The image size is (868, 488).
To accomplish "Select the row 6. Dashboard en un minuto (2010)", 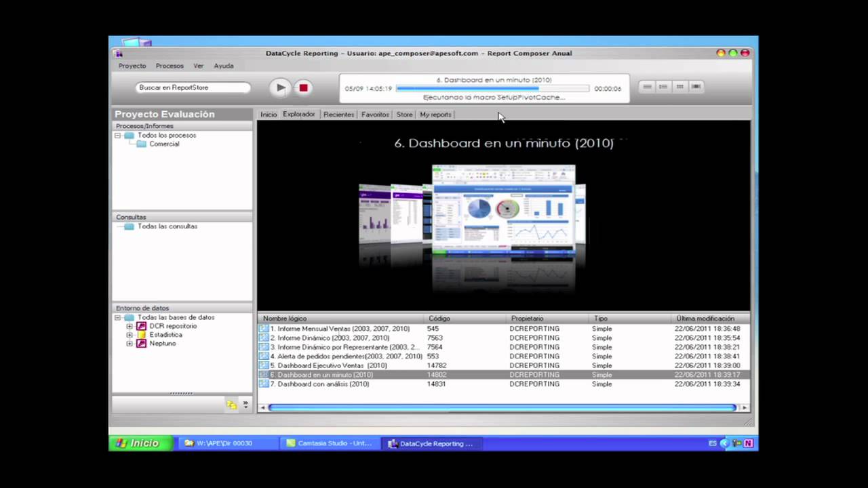I will tap(503, 375).
